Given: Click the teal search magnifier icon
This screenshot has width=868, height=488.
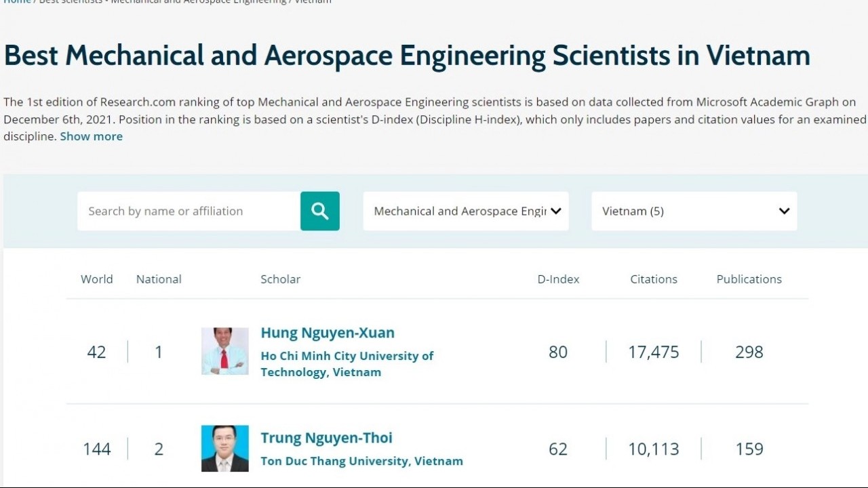Looking at the screenshot, I should pos(319,211).
